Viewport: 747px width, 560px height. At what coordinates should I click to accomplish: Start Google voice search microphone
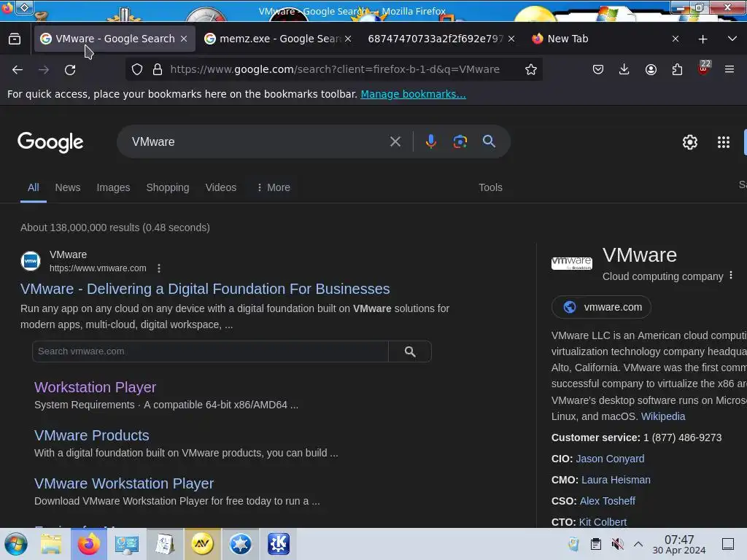pyautogui.click(x=430, y=141)
